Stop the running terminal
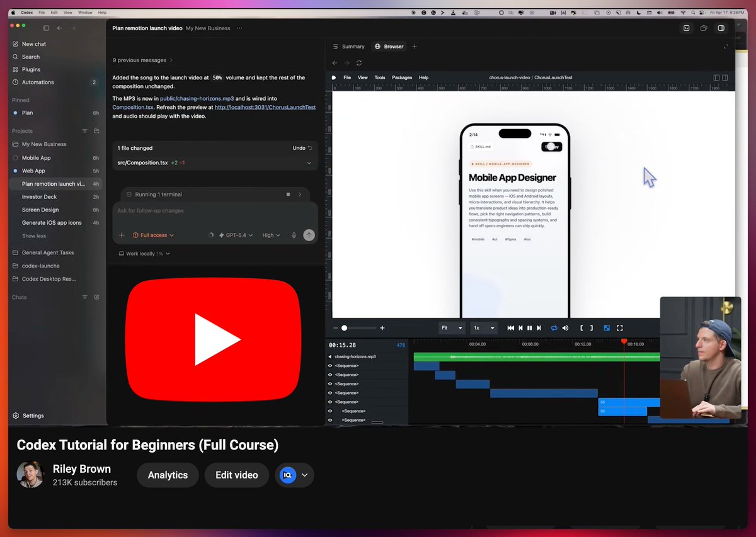This screenshot has width=756, height=537. [288, 195]
